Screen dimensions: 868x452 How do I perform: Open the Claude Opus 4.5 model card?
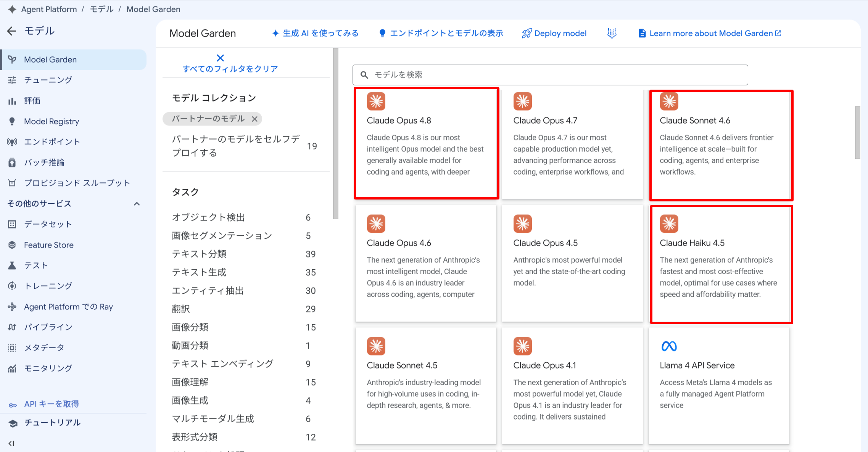point(572,264)
